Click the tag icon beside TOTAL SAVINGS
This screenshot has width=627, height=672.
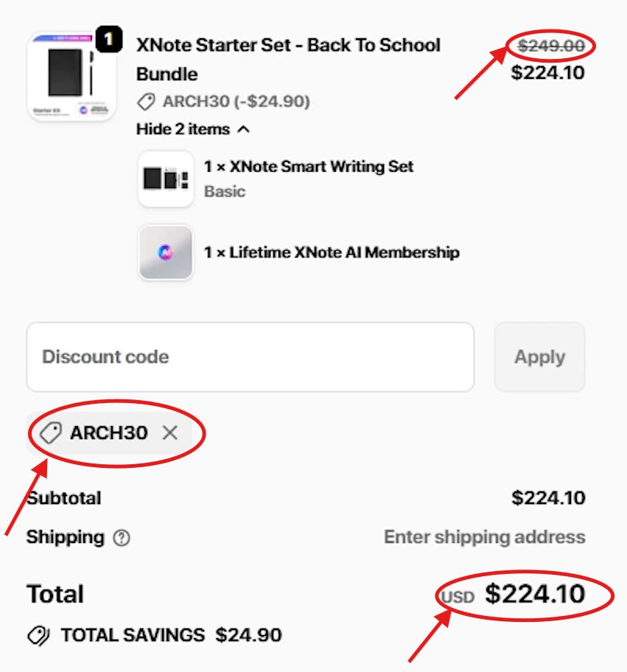click(x=37, y=634)
